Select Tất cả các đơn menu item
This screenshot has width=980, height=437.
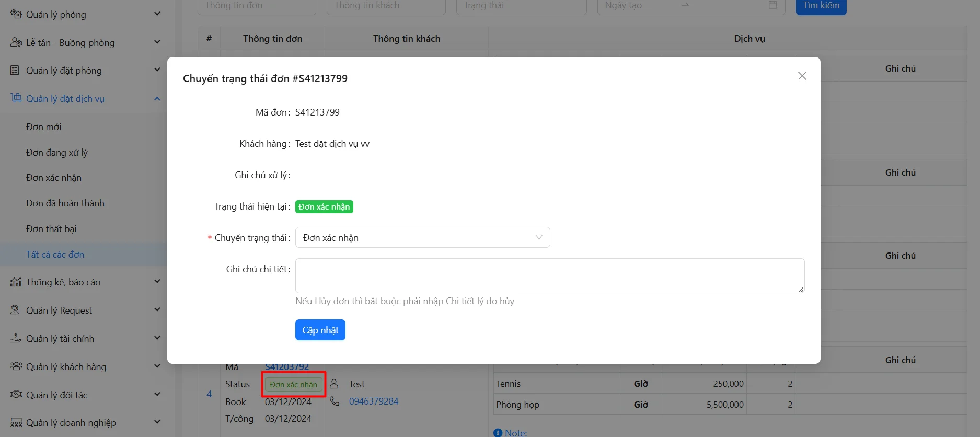[55, 255]
